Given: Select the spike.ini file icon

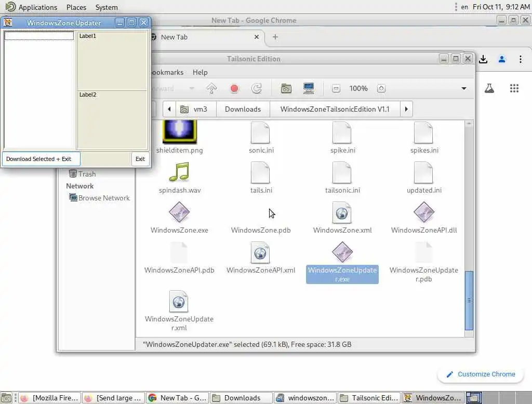Looking at the screenshot, I should tap(342, 132).
